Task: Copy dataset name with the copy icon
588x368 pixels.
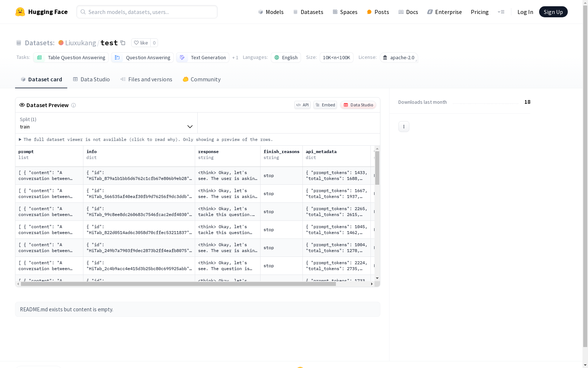Action: pyautogui.click(x=123, y=43)
